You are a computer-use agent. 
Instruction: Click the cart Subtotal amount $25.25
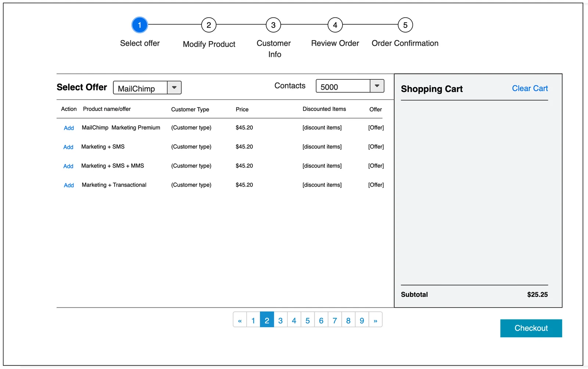(x=537, y=294)
